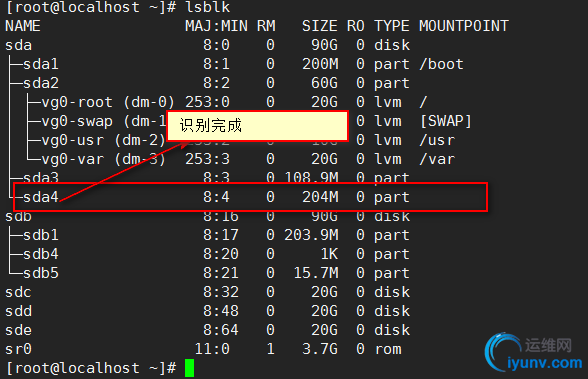Select the TYPE column header
Viewport: 588px width, 379px height.
pyautogui.click(x=392, y=26)
